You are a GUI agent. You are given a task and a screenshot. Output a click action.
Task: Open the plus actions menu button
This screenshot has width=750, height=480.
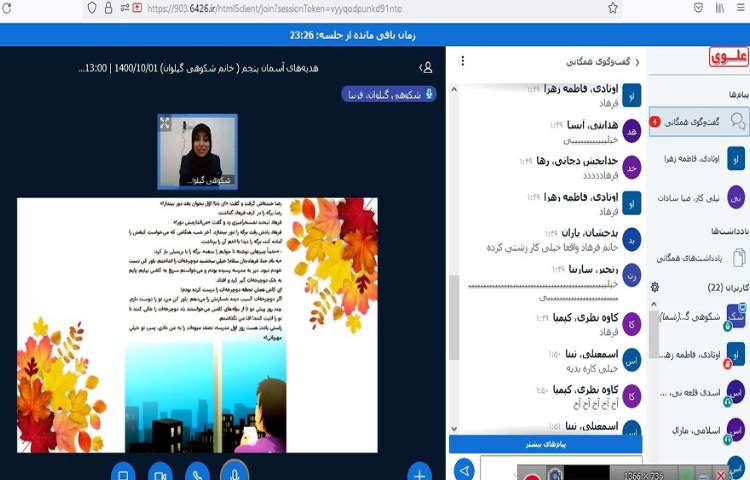tap(420, 473)
